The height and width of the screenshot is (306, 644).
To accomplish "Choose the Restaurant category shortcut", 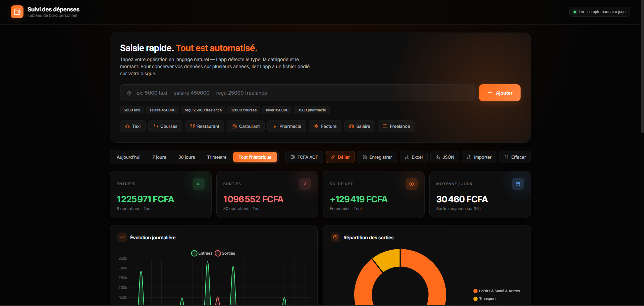I will pyautogui.click(x=205, y=126).
